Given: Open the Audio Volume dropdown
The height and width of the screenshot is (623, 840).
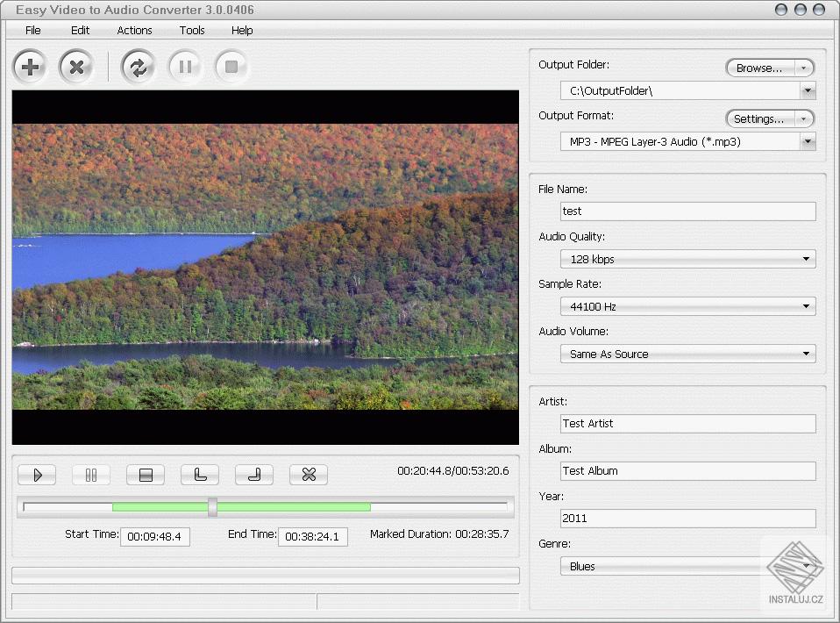Looking at the screenshot, I should (687, 354).
